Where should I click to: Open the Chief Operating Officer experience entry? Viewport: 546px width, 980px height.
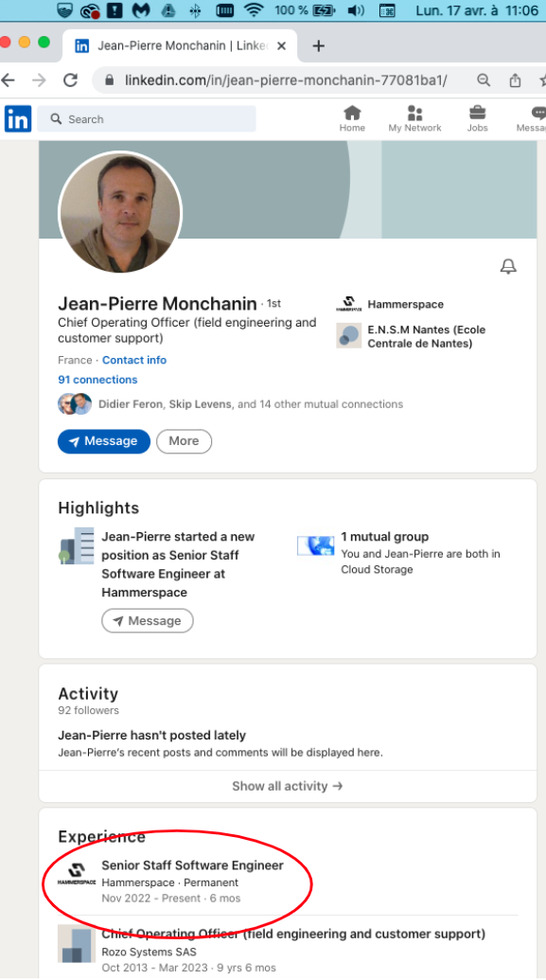click(x=293, y=934)
